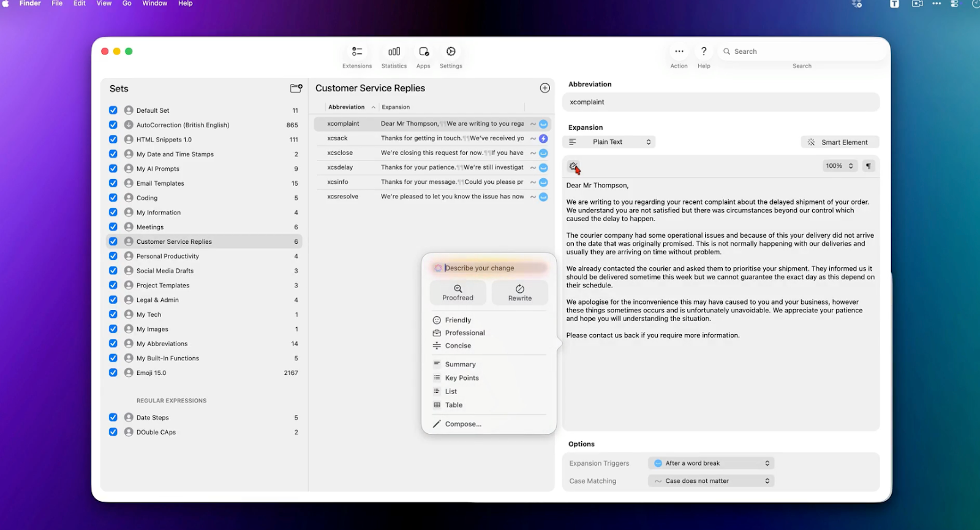
Task: Select the Meetings set
Action: click(204, 227)
